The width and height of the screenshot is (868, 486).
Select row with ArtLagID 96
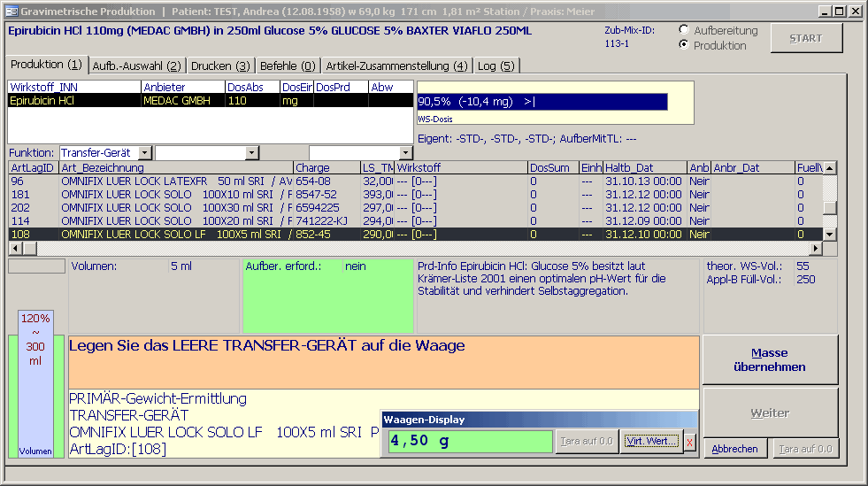[415, 181]
